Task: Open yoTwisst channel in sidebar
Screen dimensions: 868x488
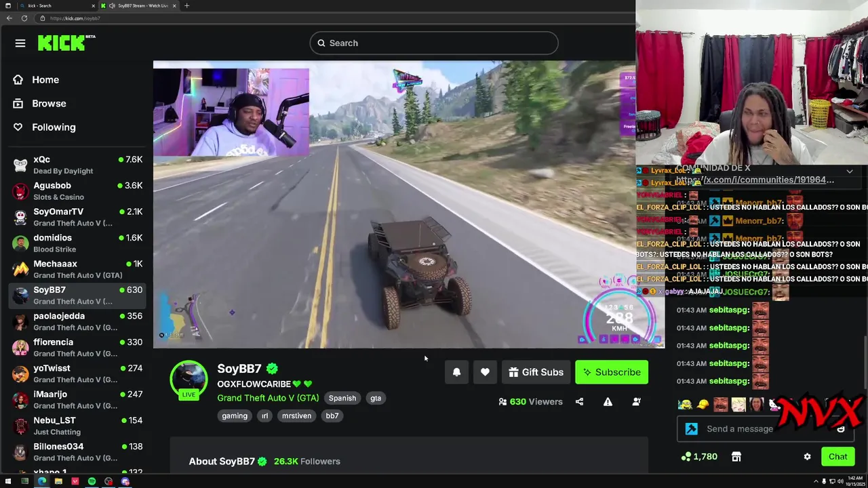Action: [x=77, y=374]
